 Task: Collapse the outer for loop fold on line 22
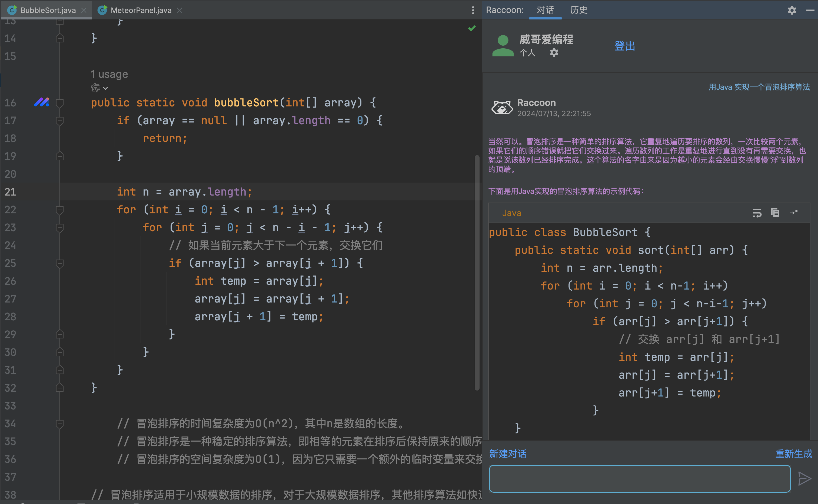[x=60, y=210]
